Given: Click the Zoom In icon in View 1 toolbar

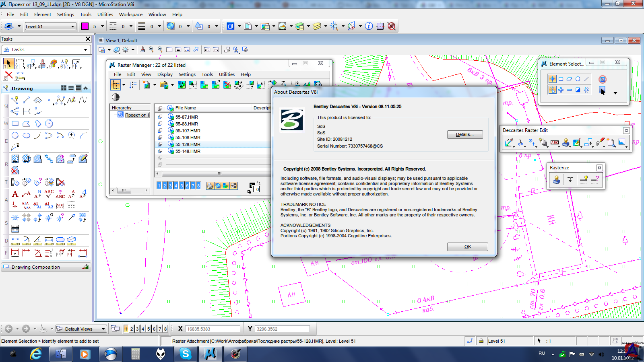Looking at the screenshot, I should [151, 49].
